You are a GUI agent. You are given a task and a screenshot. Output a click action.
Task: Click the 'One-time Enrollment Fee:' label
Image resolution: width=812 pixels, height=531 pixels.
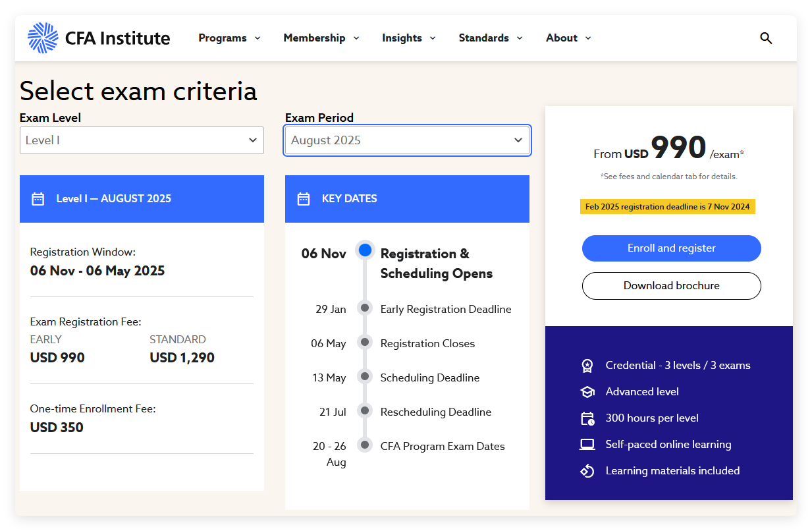click(93, 409)
